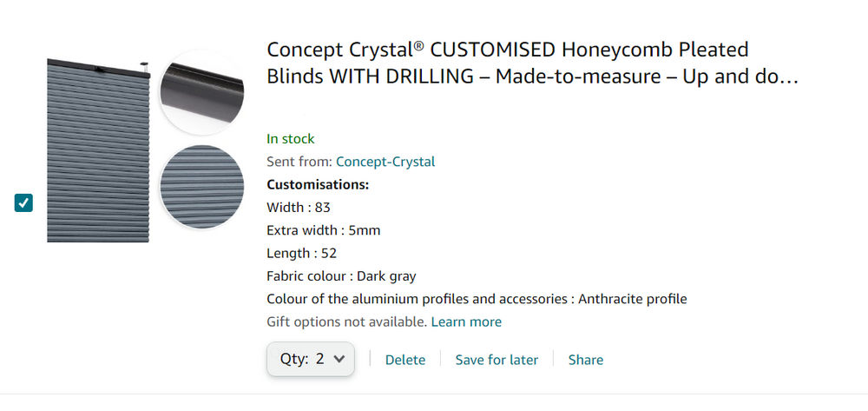Click the Gift options not available text

tap(345, 322)
